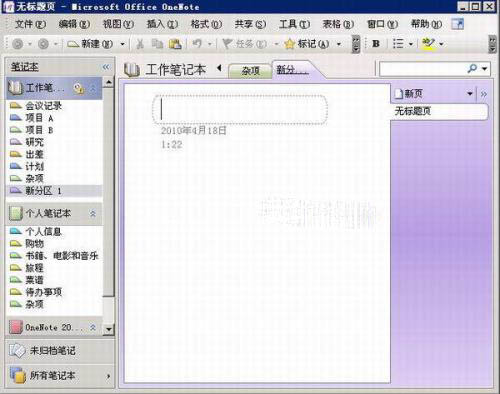Toggle Bold formatting button
The image size is (500, 394).
pyautogui.click(x=376, y=44)
